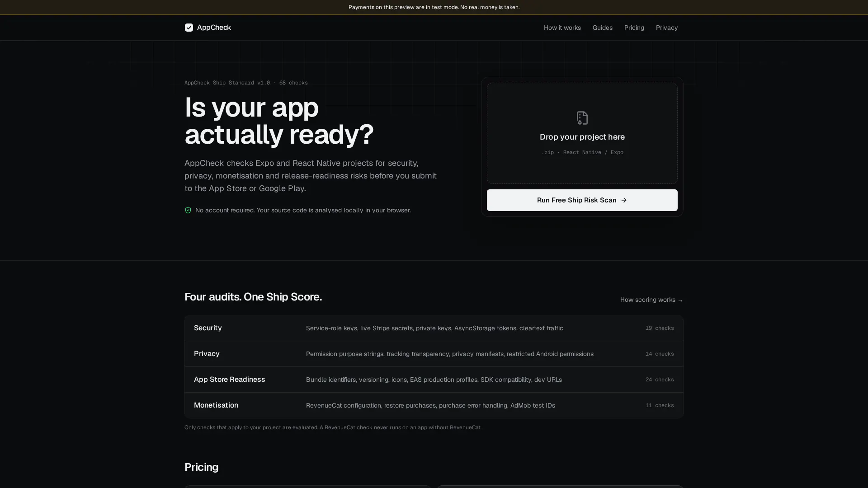Click the file zip icon in drop zone

[582, 118]
